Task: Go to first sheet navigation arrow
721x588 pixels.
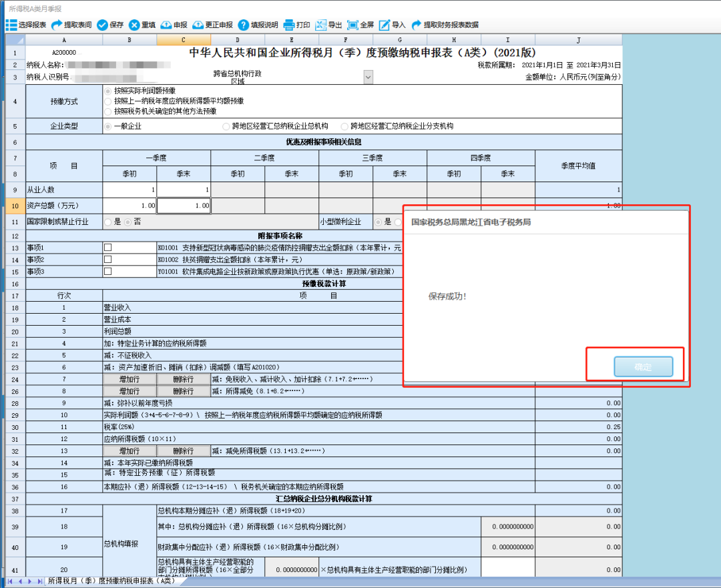Action: pos(9,581)
